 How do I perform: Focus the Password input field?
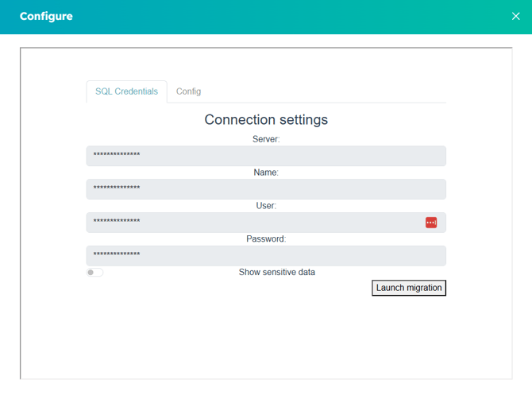click(x=266, y=256)
